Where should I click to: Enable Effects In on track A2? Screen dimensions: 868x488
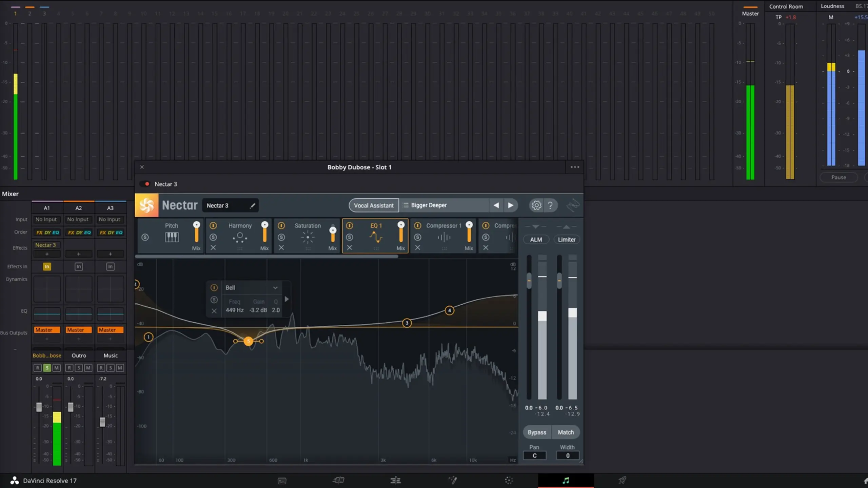(79, 267)
